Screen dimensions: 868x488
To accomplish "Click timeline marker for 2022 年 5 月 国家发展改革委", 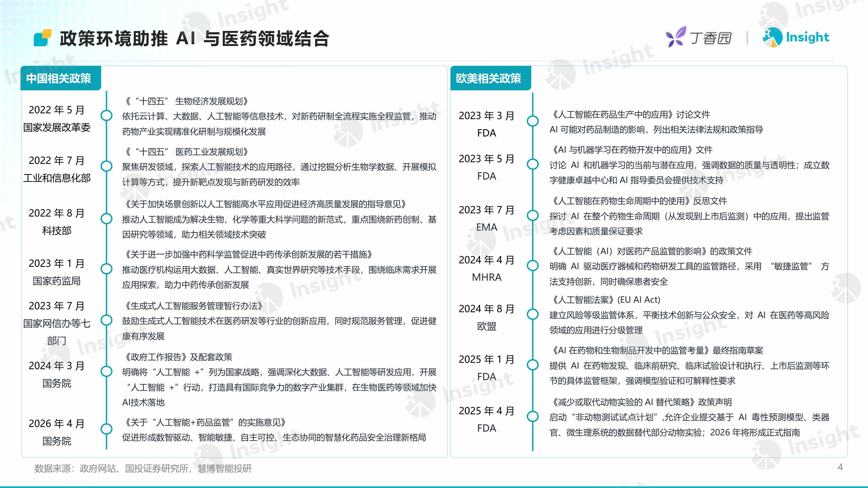I will [106, 116].
